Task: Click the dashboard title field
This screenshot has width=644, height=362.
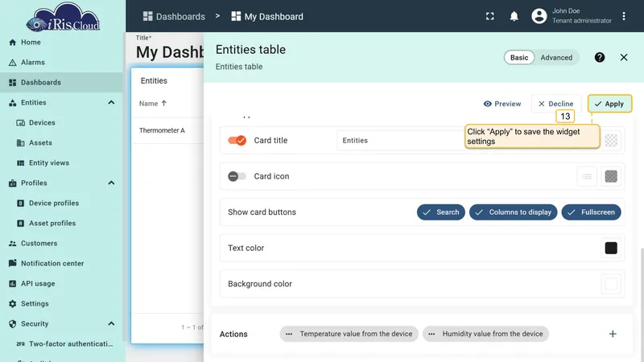Action: point(170,52)
